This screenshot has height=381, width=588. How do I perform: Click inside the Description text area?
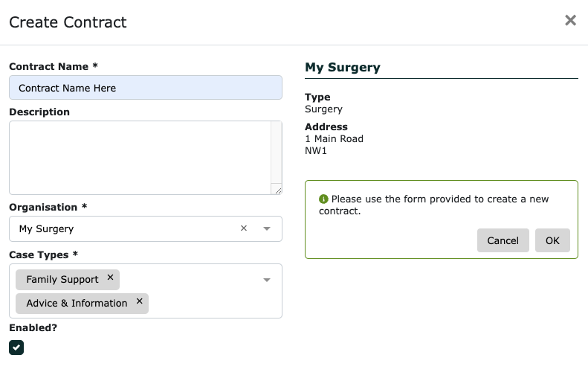point(140,158)
